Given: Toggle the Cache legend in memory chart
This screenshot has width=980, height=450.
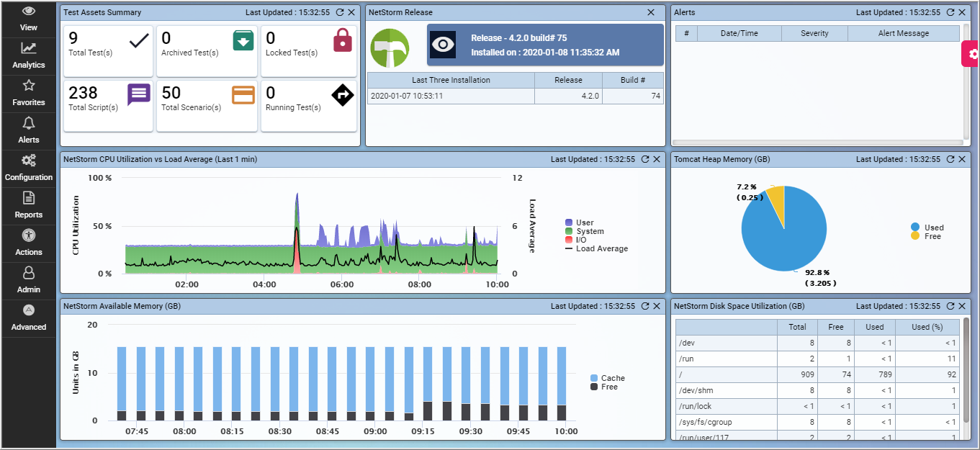Looking at the screenshot, I should (x=608, y=378).
